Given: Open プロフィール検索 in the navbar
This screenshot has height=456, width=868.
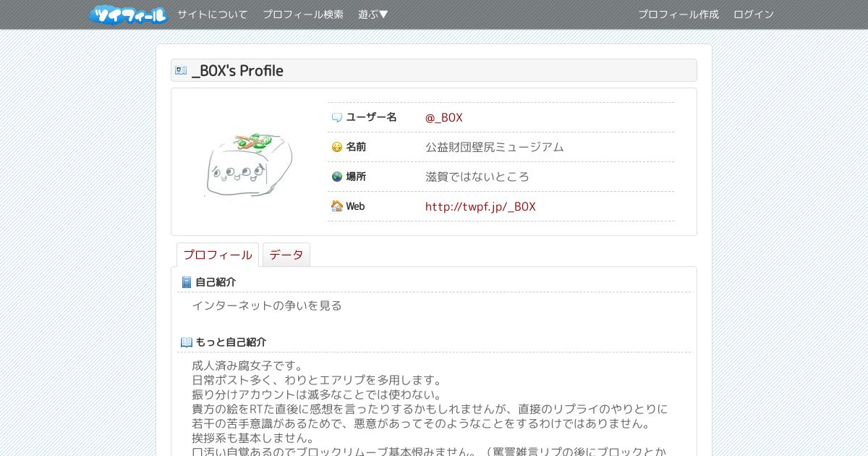Looking at the screenshot, I should (303, 14).
